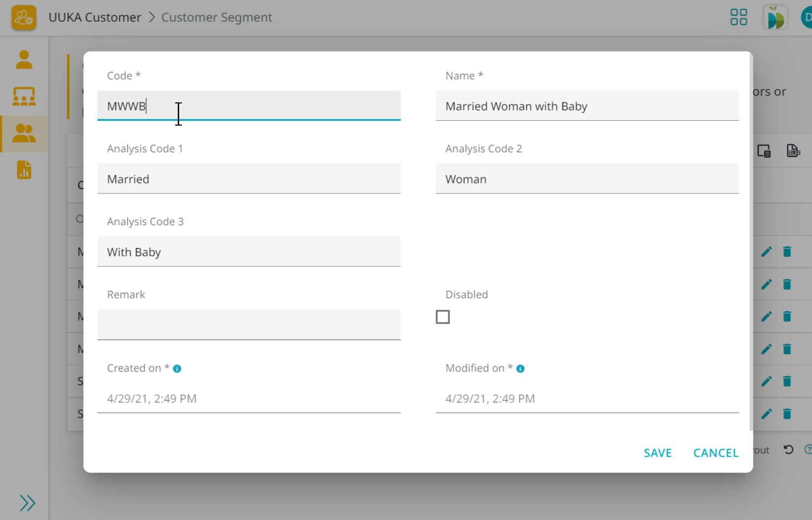Click the Created on info icon
812x520 pixels.
pos(177,369)
